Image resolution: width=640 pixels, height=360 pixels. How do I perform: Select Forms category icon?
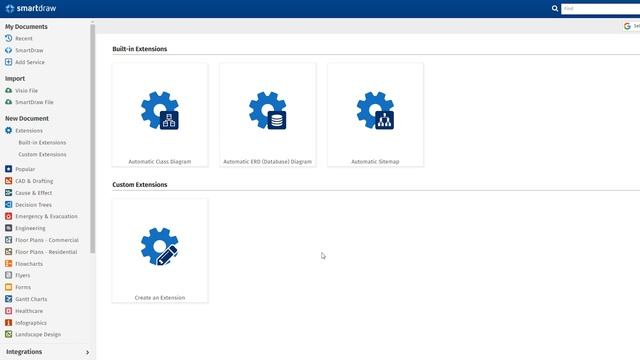coord(9,287)
